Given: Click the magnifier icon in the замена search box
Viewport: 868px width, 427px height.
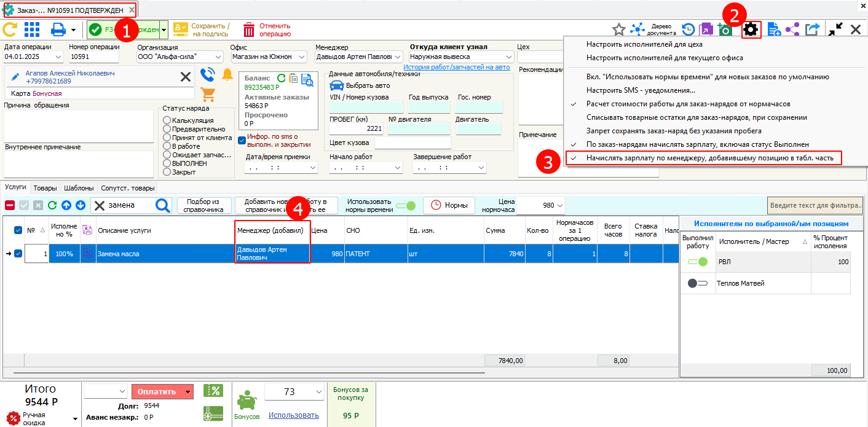Looking at the screenshot, I should 163,205.
